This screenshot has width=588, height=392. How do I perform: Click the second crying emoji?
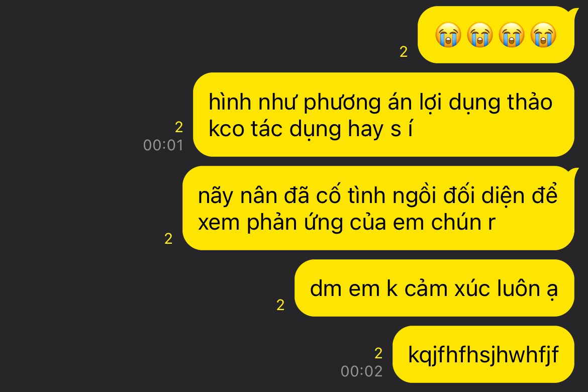pos(479,35)
